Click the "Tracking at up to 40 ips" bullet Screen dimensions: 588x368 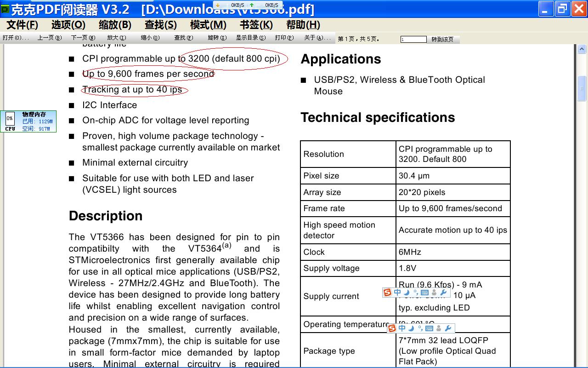click(132, 90)
